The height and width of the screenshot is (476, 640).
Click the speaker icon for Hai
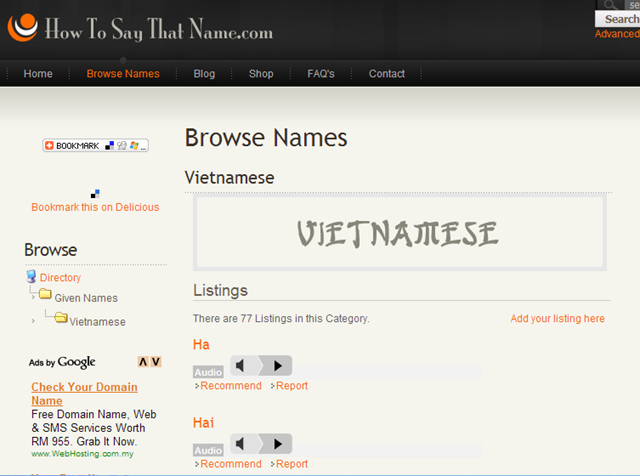click(240, 444)
